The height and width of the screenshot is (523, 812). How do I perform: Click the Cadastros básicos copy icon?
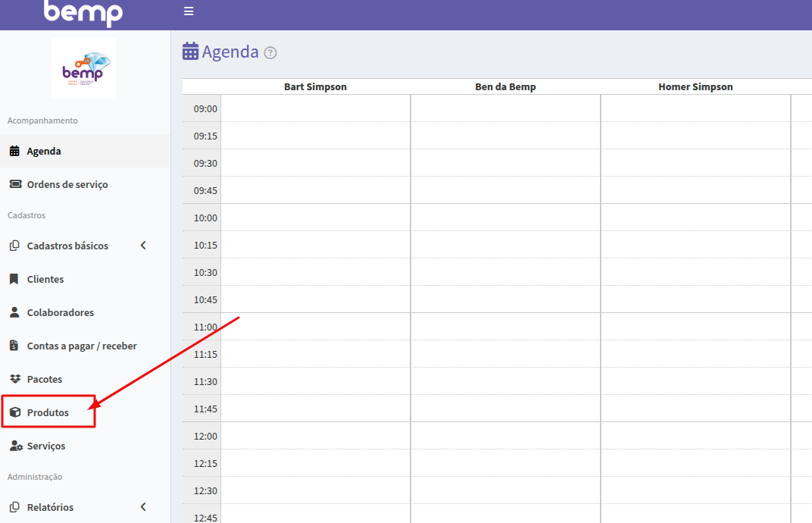point(14,245)
